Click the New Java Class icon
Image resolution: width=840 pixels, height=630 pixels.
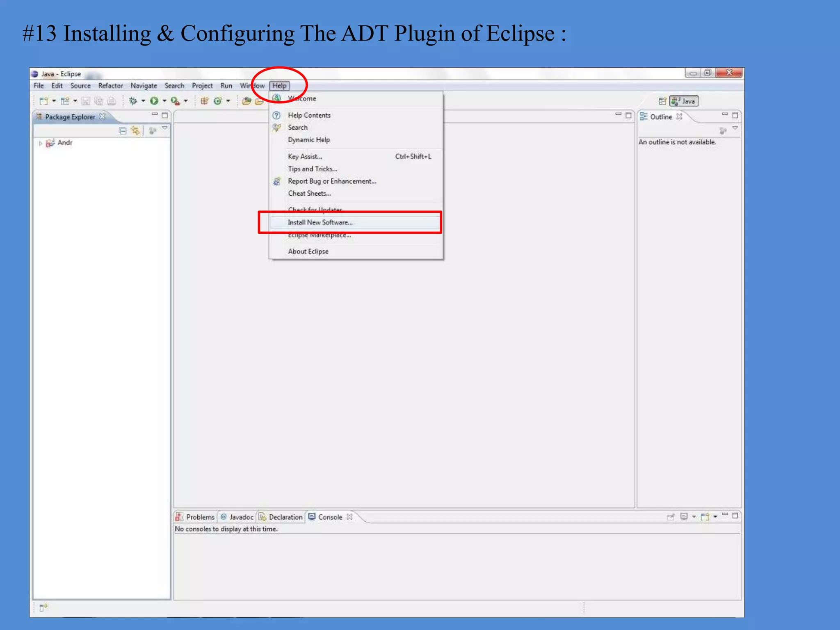[x=218, y=101]
